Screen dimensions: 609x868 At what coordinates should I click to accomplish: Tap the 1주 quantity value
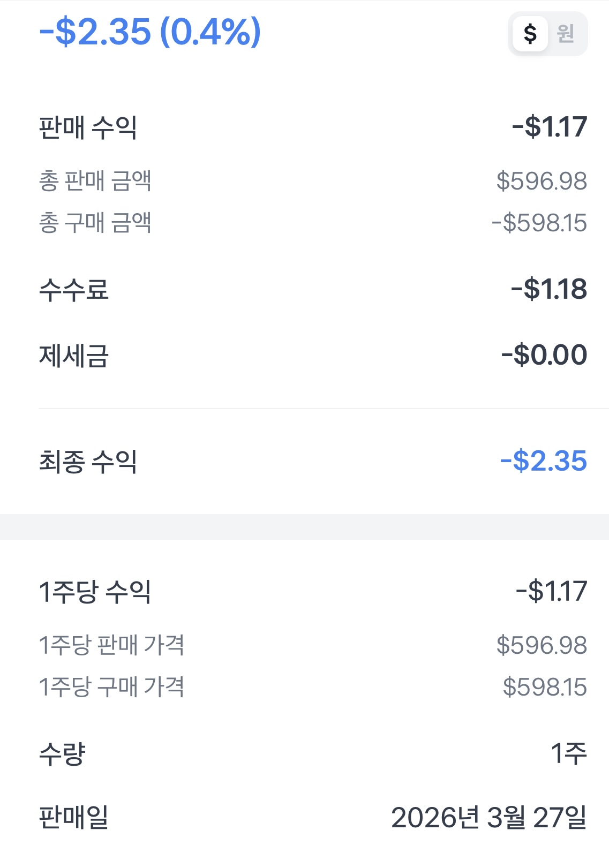pyautogui.click(x=569, y=754)
